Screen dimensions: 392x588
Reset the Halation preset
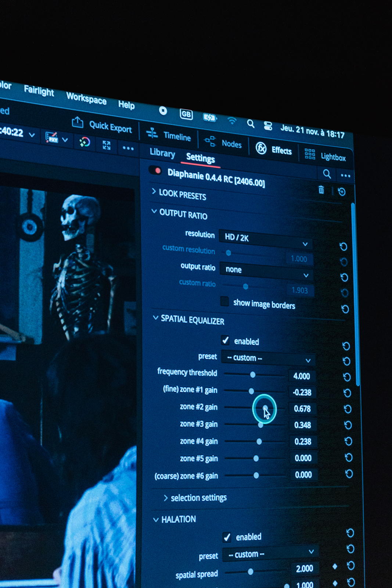pyautogui.click(x=350, y=549)
